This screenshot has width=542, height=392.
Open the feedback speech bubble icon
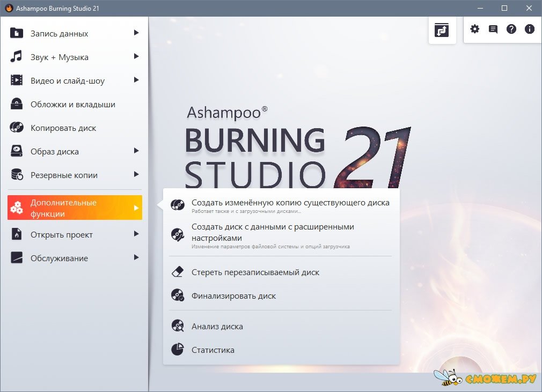[x=493, y=29]
